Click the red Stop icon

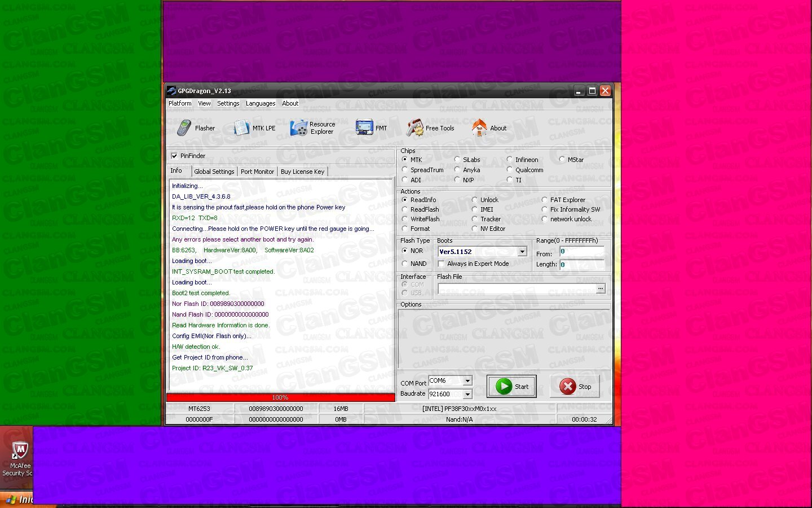coord(567,387)
